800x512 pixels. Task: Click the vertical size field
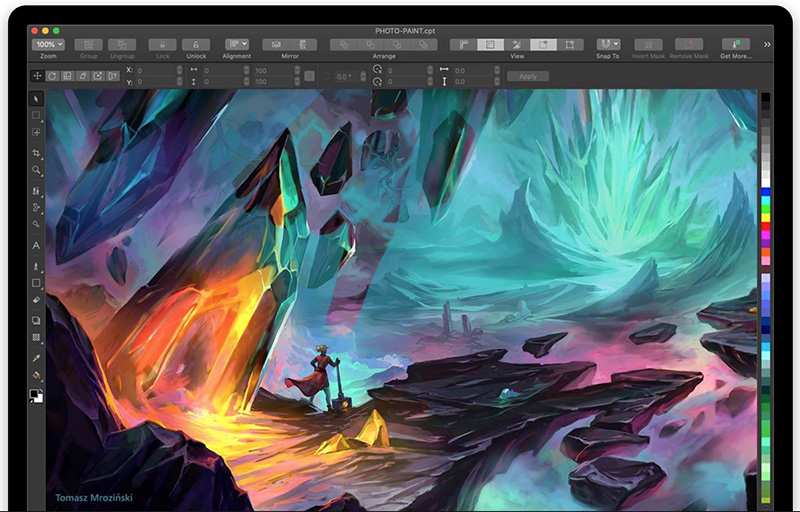click(222, 82)
